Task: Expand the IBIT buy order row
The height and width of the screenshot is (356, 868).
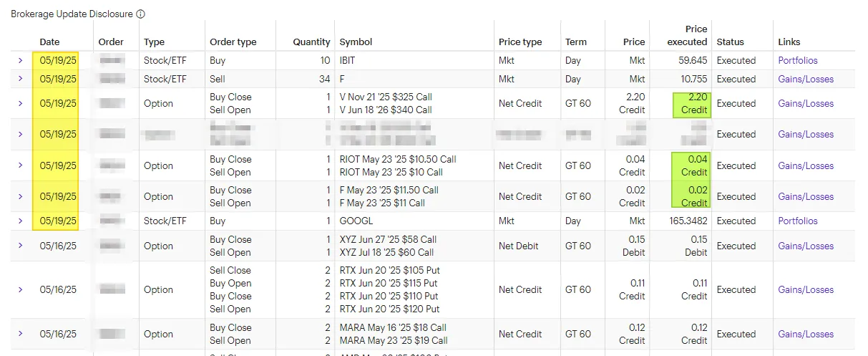Action: (x=20, y=61)
